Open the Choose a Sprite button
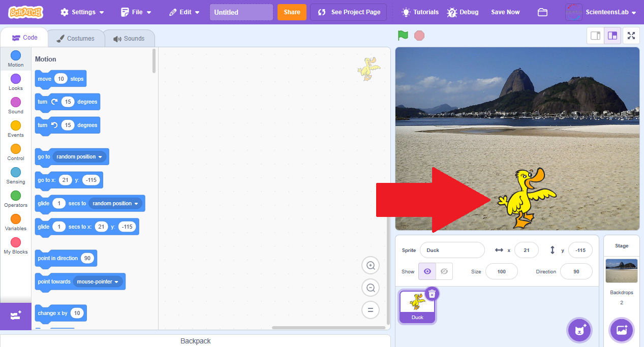Screen dimensions: 644x347 579,330
